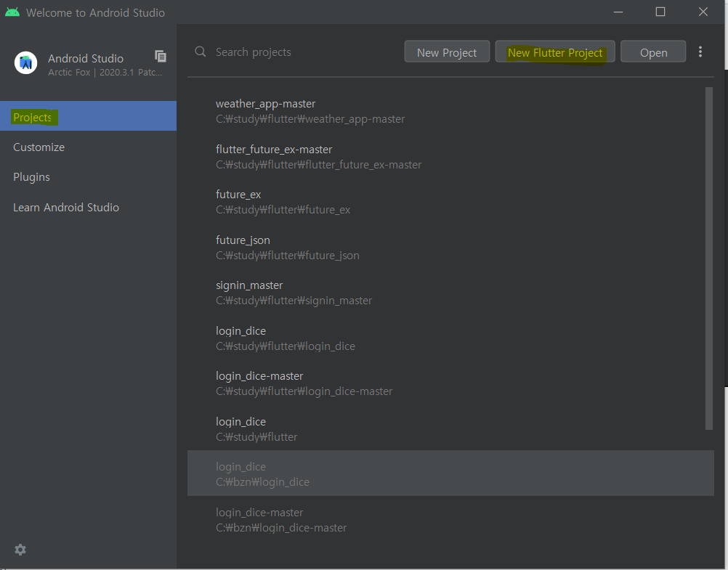Viewport: 728px width, 570px height.
Task: Click the project list vertical scrollbar
Action: pos(709,258)
